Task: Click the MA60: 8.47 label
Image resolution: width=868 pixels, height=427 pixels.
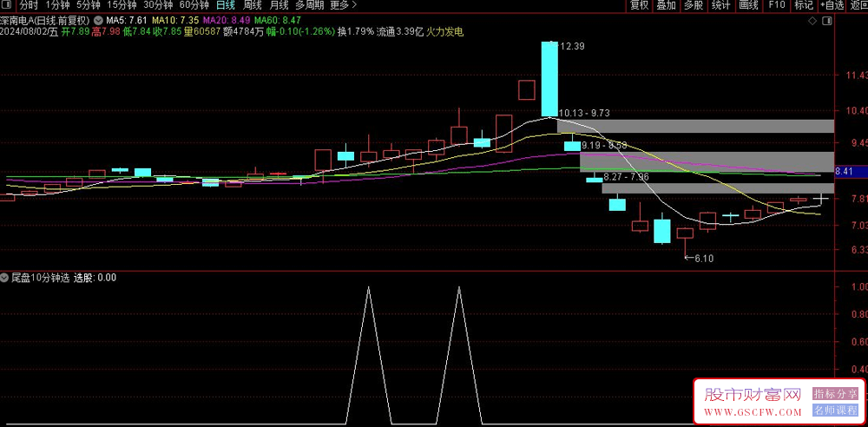Action: [x=278, y=21]
